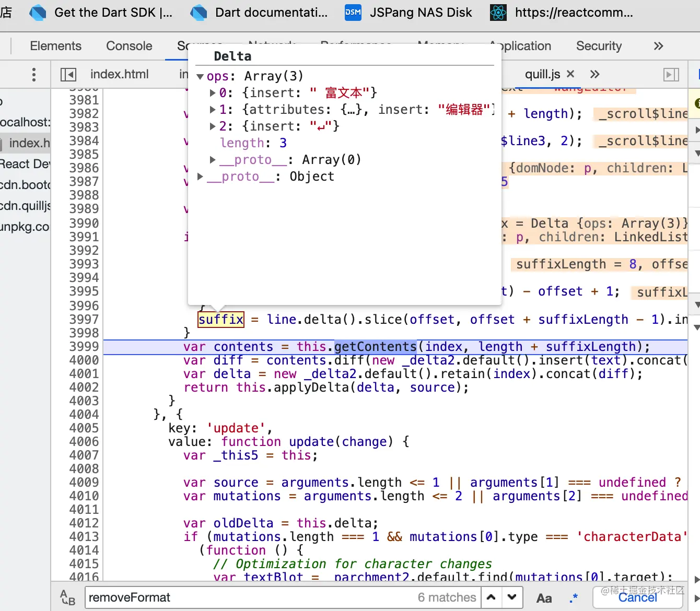Click the removeFormat search field
The image size is (700, 611).
pyautogui.click(x=282, y=597)
